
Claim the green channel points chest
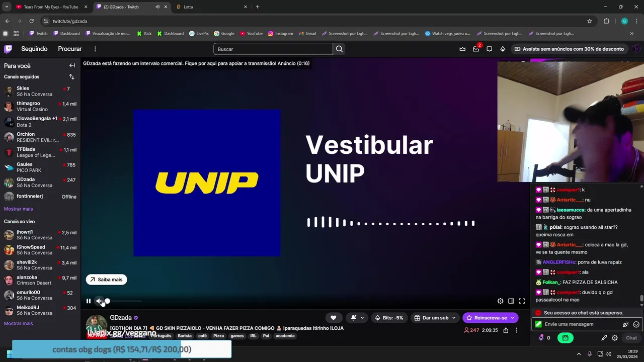[x=566, y=338]
